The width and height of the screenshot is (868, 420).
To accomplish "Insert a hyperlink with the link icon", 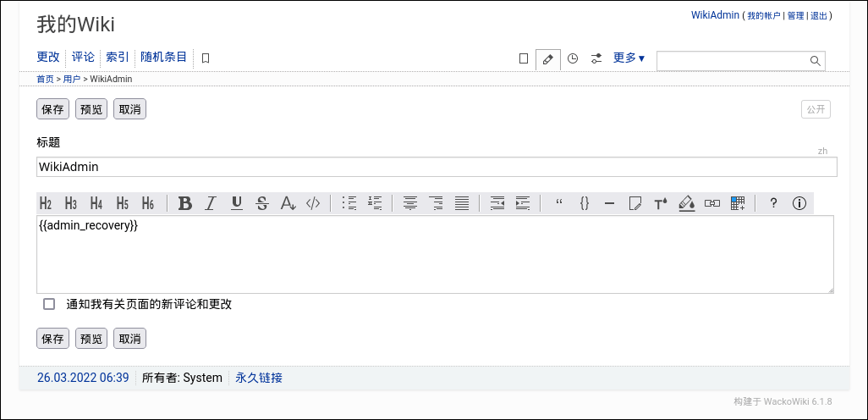I will [712, 203].
